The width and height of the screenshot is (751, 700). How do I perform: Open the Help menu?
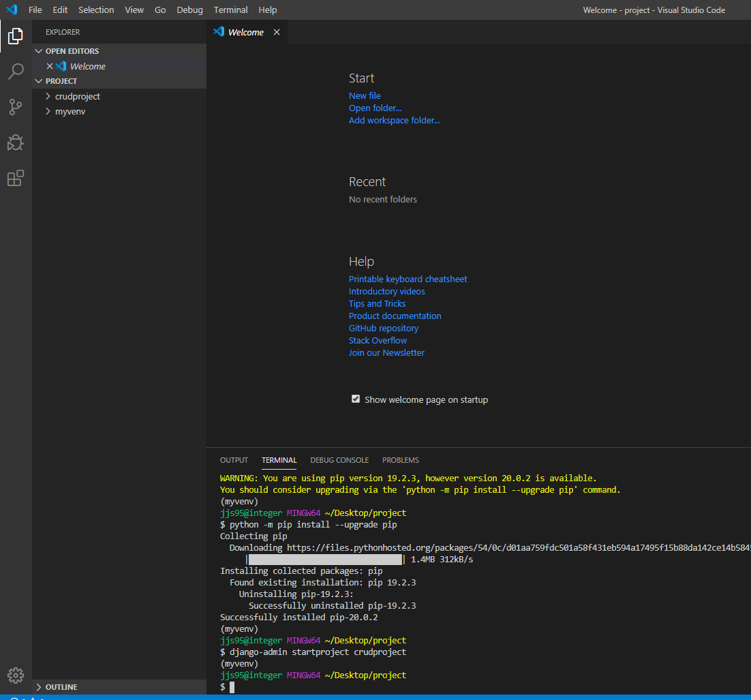(267, 10)
